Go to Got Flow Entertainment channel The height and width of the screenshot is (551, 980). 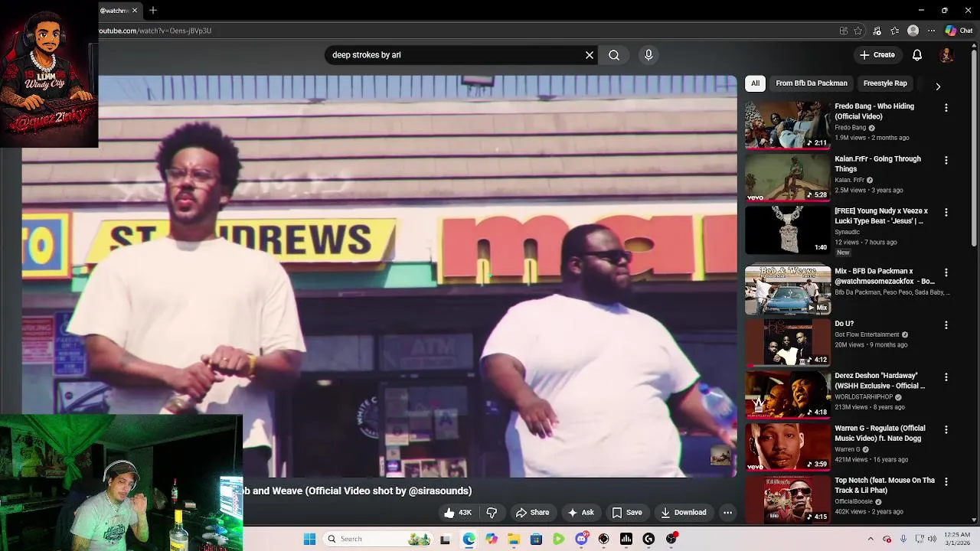click(x=867, y=334)
